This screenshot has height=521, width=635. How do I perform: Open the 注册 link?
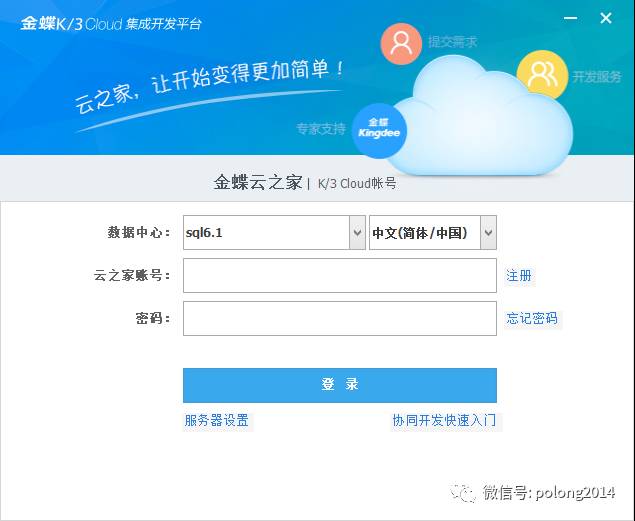519,276
